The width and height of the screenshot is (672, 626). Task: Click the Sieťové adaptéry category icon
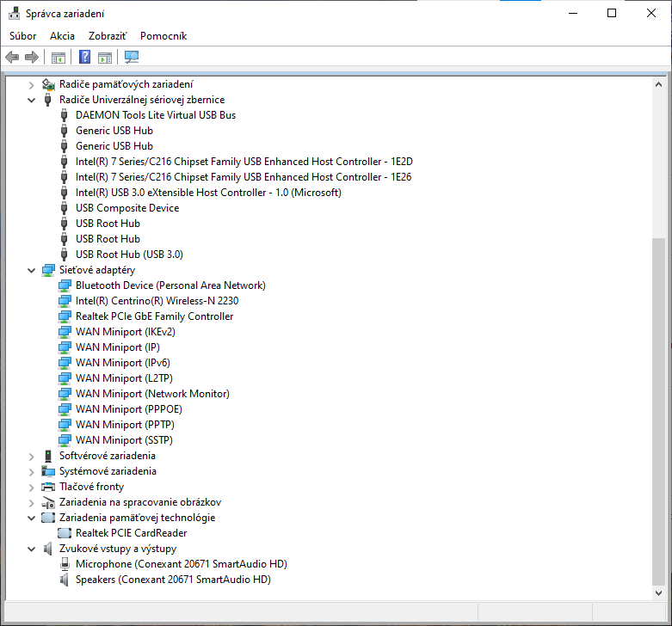(48, 270)
